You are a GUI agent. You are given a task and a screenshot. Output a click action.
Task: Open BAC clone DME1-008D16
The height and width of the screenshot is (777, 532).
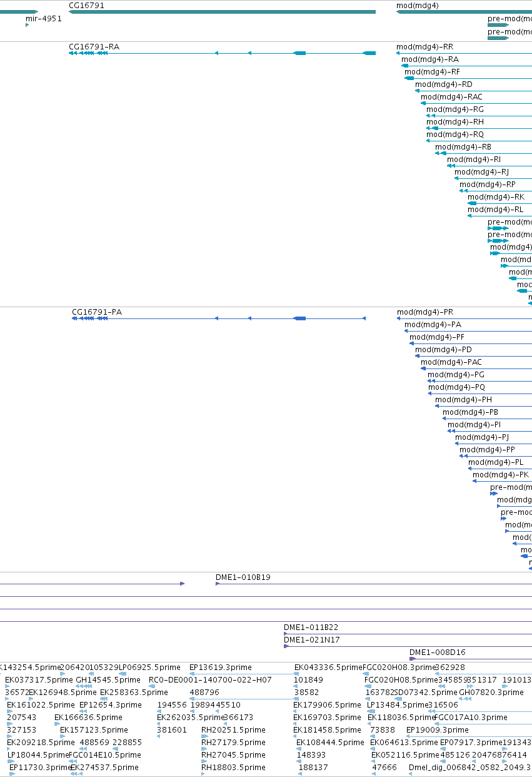point(438,652)
